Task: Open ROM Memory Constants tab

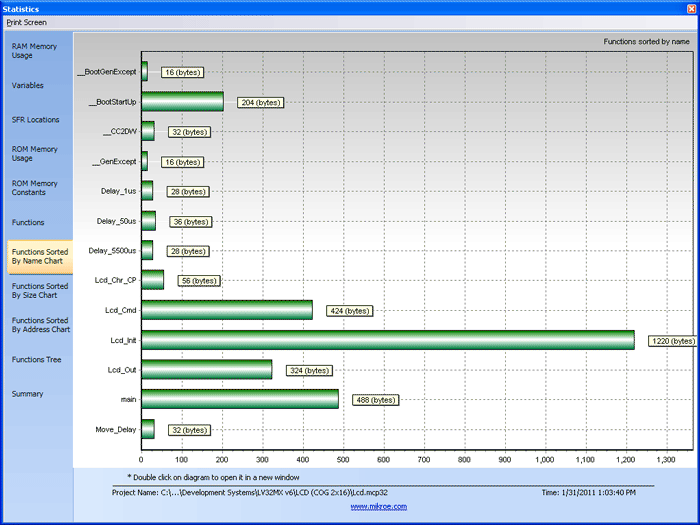Action: click(34, 188)
